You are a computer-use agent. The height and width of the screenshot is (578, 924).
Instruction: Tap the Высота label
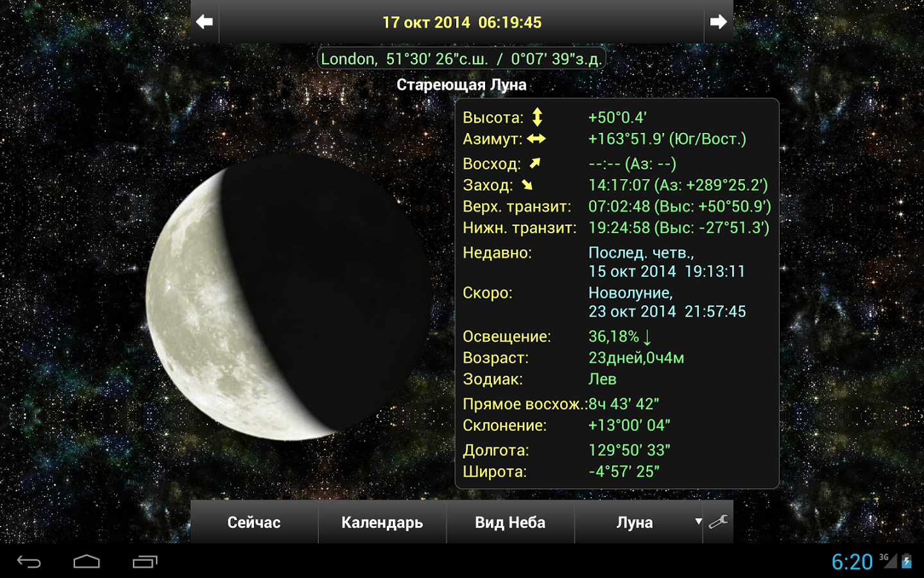(x=493, y=118)
